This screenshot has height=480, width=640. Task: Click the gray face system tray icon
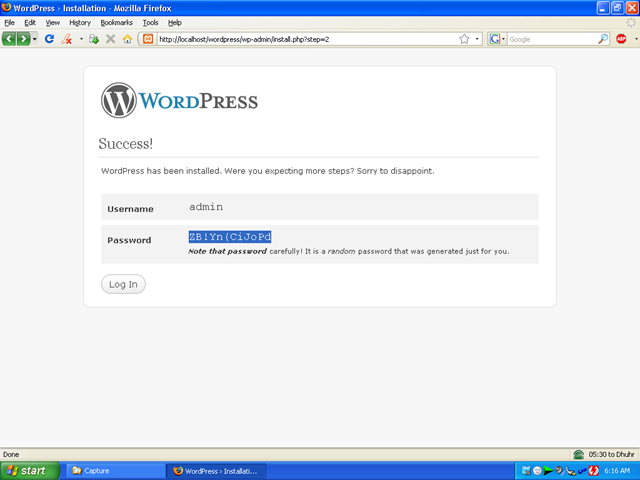click(538, 471)
